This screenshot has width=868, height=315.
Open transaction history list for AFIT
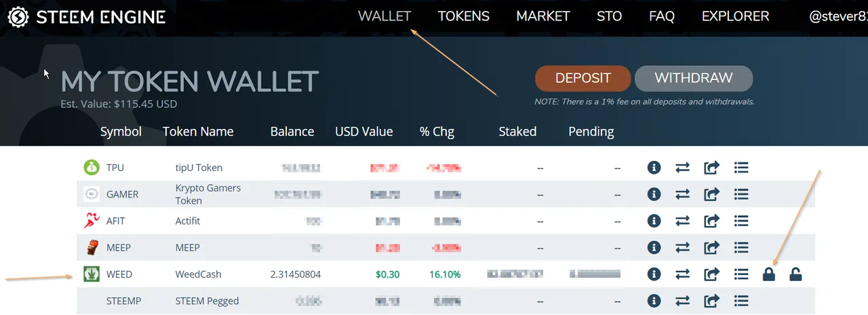(741, 221)
